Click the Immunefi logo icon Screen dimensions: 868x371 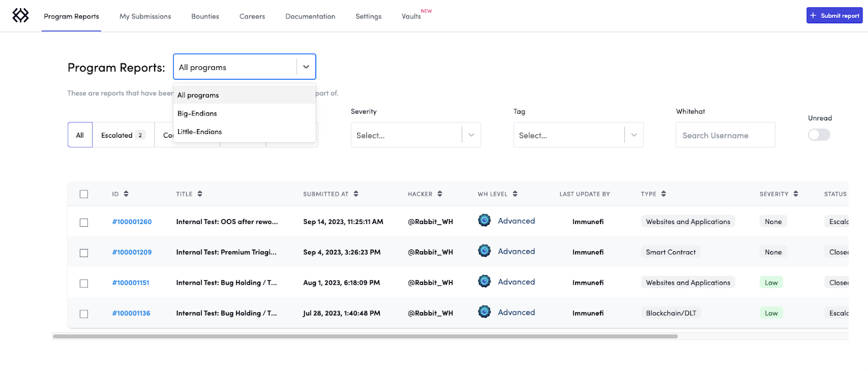21,16
